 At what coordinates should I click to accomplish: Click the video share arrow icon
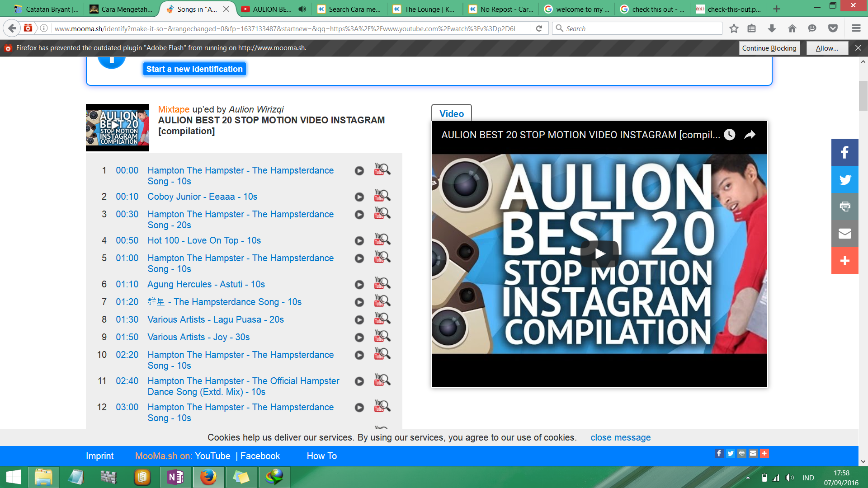(750, 135)
